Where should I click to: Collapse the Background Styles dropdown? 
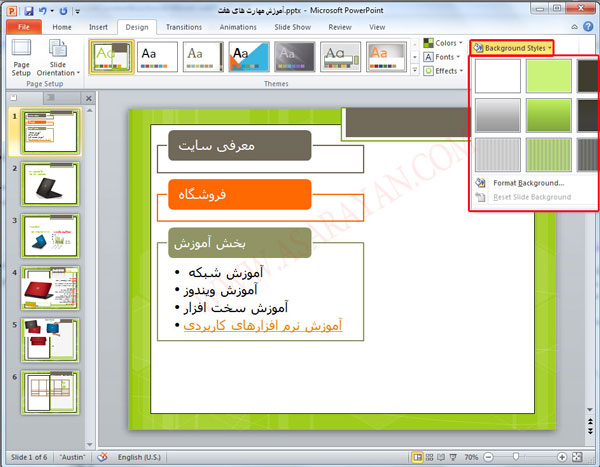pos(511,47)
